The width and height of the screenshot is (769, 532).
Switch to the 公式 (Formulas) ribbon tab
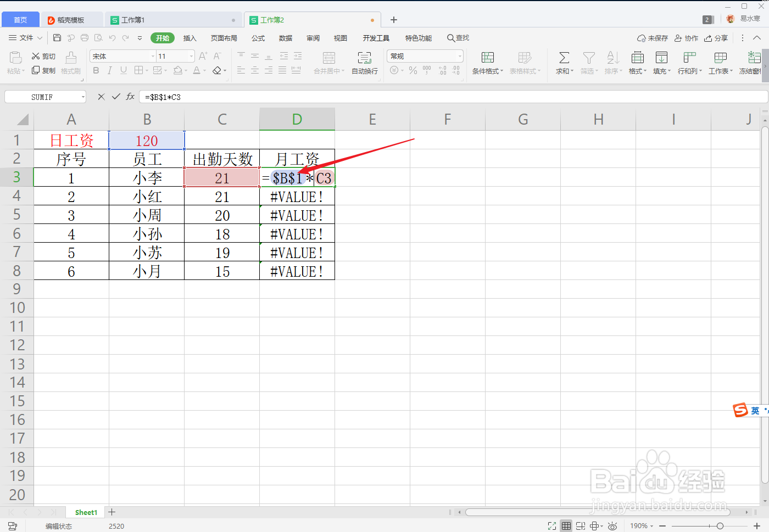(258, 38)
